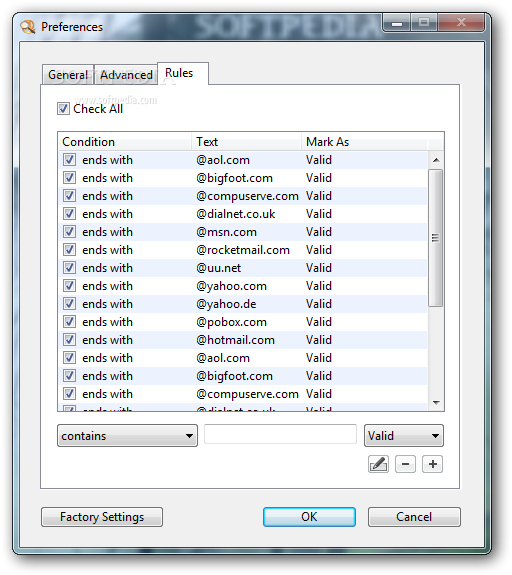Click 'Valid' in the @hotmail.com row
The width and height of the screenshot is (512, 575).
click(x=319, y=340)
